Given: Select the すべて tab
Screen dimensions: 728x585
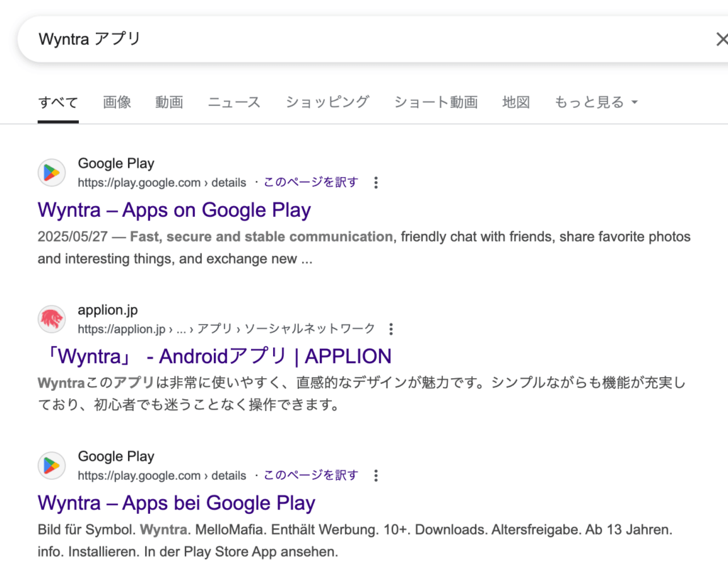Looking at the screenshot, I should [x=58, y=102].
